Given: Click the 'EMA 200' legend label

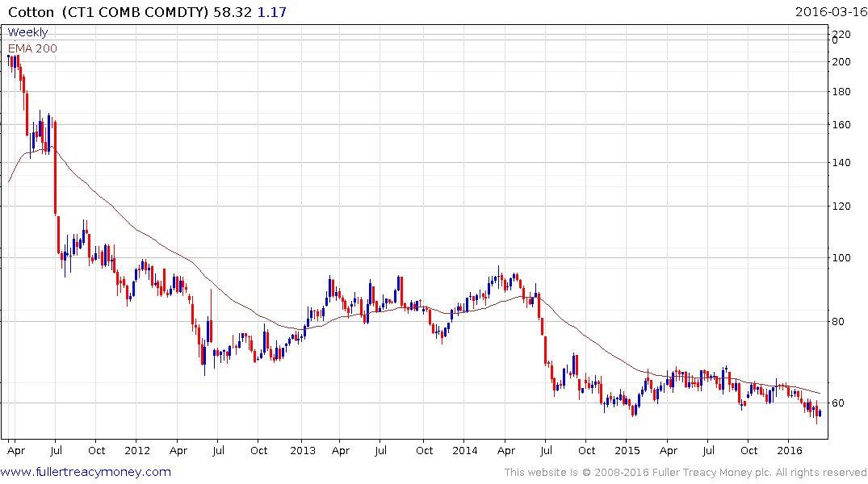Looking at the screenshot, I should [32, 48].
